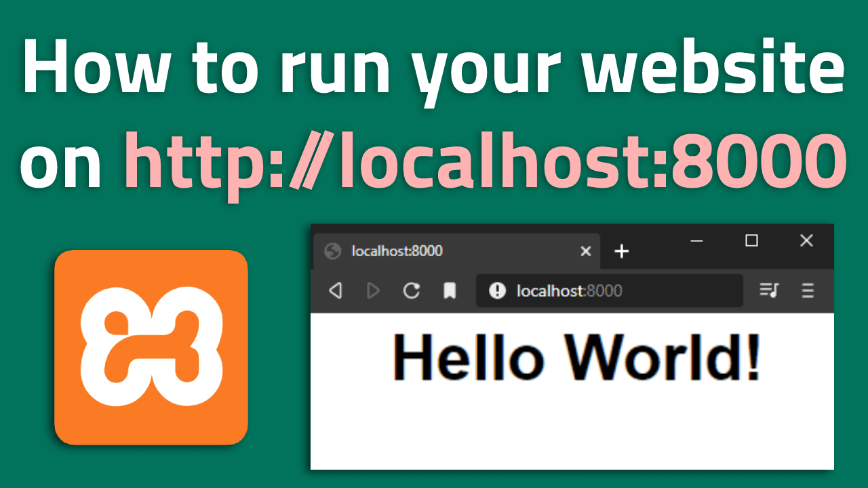868x488 pixels.
Task: Close the browser window
Action: [x=806, y=241]
